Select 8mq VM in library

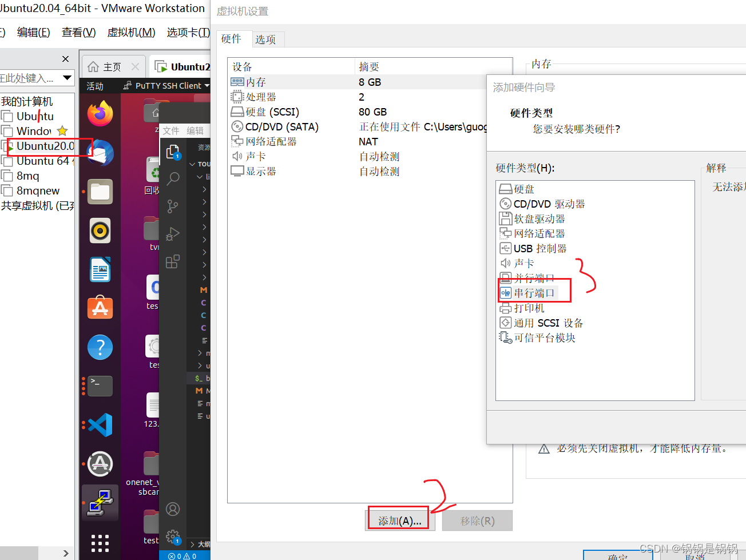click(x=27, y=176)
